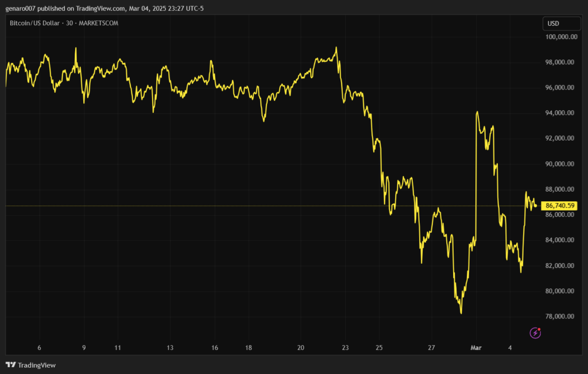Click the 13 date label on time axis
Viewport: 588px width, 374px height.
(x=170, y=348)
